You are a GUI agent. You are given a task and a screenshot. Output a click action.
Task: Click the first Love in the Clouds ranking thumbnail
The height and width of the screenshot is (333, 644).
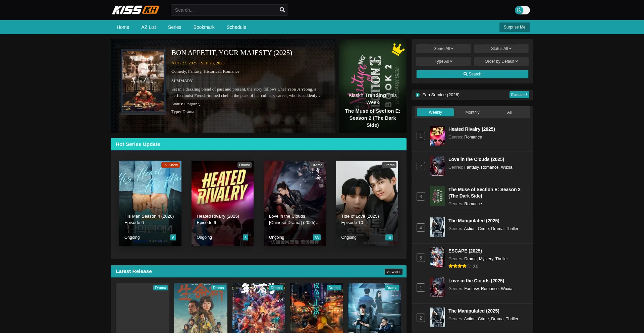(437, 166)
